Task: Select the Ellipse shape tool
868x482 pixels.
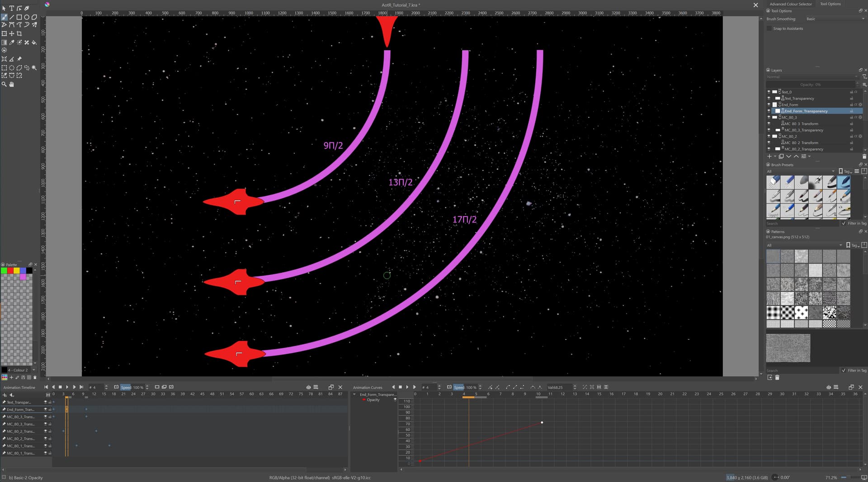Action: (x=27, y=17)
